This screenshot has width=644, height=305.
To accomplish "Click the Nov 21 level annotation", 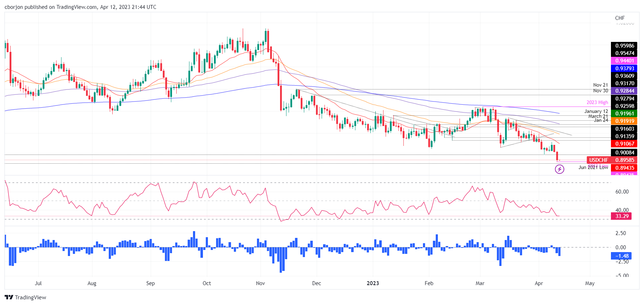I will pos(601,85).
